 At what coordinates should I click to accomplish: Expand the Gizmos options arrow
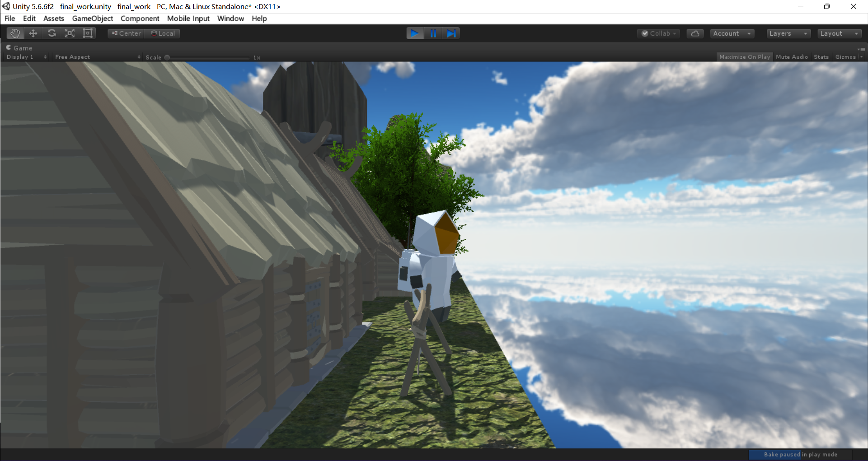(861, 57)
